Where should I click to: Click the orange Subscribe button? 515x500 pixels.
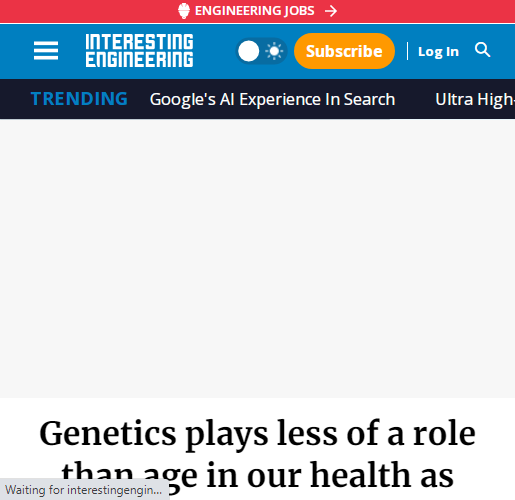(x=344, y=51)
